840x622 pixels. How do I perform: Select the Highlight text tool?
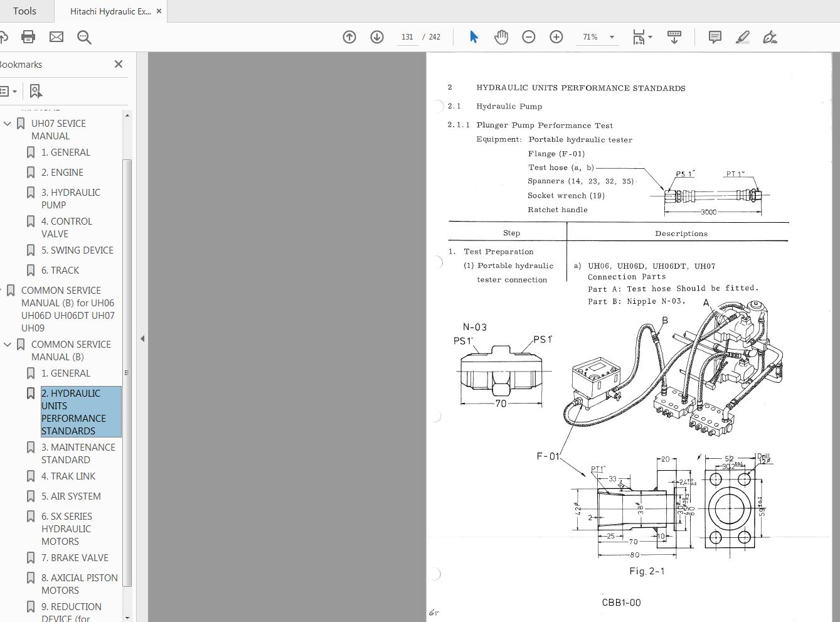742,37
